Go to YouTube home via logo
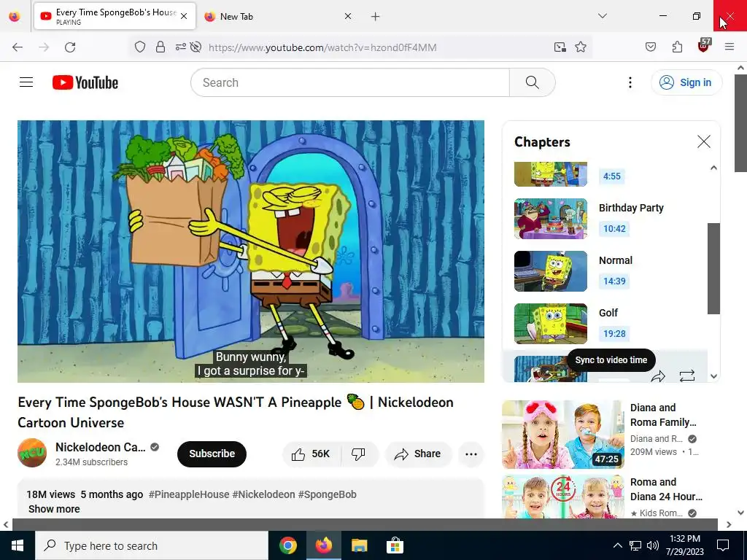Screen dimensions: 747x560 click(x=85, y=82)
